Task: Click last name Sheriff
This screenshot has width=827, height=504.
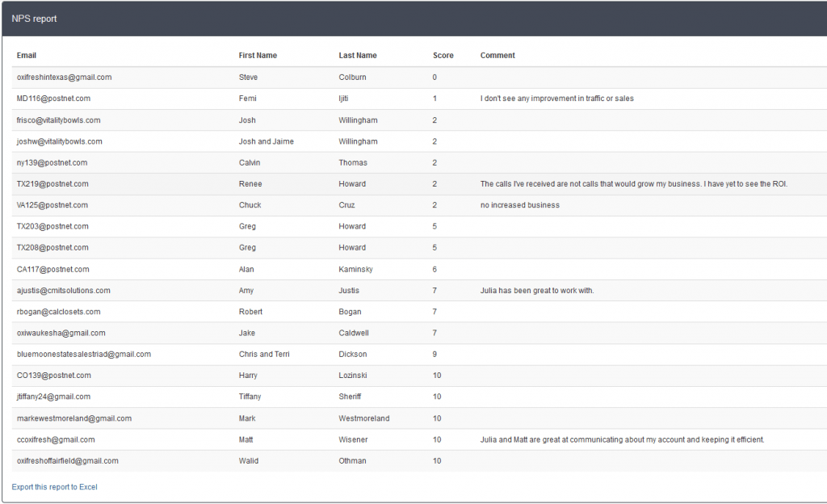Action: point(350,397)
